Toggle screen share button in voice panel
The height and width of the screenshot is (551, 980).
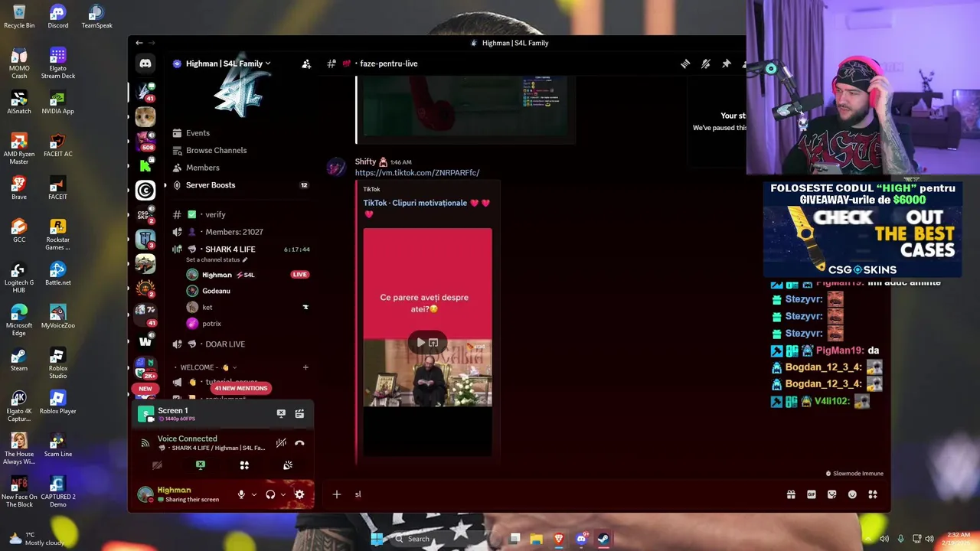pos(201,465)
